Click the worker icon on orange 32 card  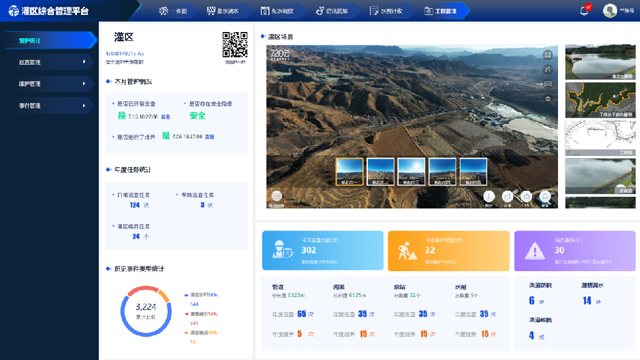[x=407, y=251]
